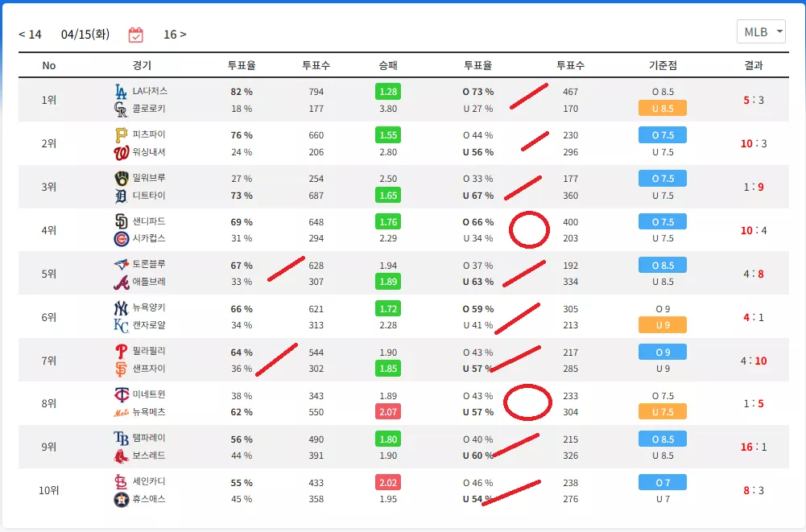Screen dimensions: 806x532
Task: Open the MLB league dropdown
Action: [x=761, y=32]
